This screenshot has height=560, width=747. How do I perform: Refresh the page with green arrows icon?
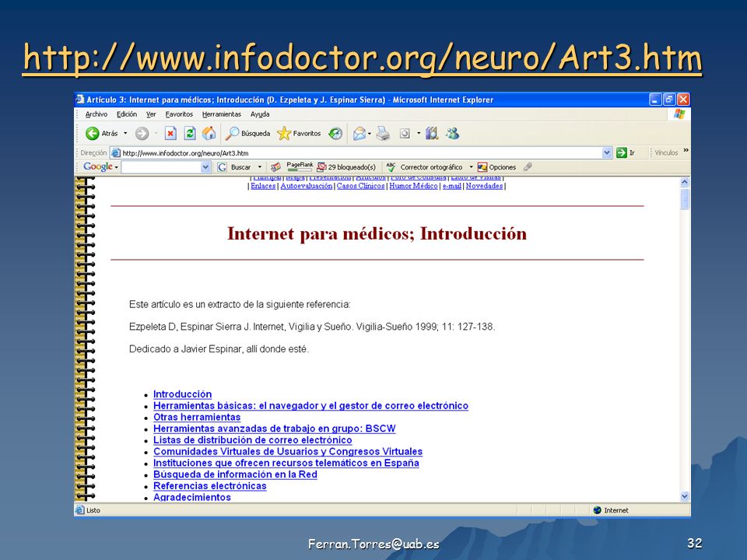tap(190, 134)
